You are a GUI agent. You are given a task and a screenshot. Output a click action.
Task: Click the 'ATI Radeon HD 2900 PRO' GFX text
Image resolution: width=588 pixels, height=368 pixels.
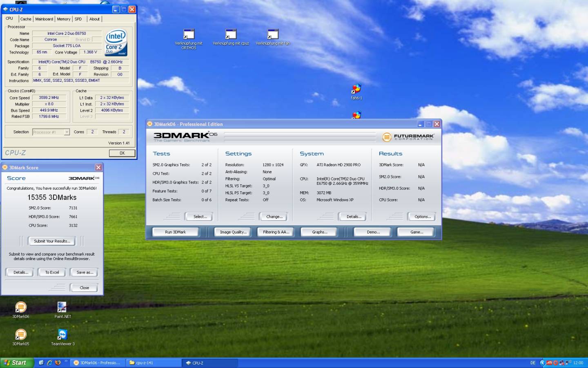[x=339, y=165]
